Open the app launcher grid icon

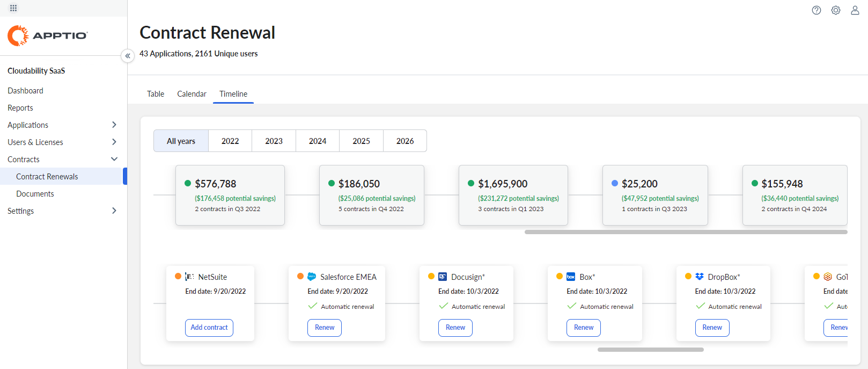coord(13,8)
